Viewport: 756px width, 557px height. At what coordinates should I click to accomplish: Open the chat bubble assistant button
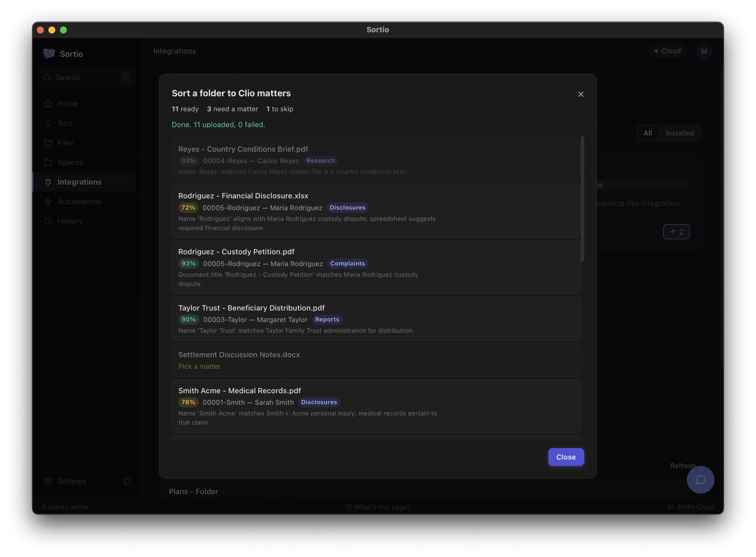coord(700,480)
